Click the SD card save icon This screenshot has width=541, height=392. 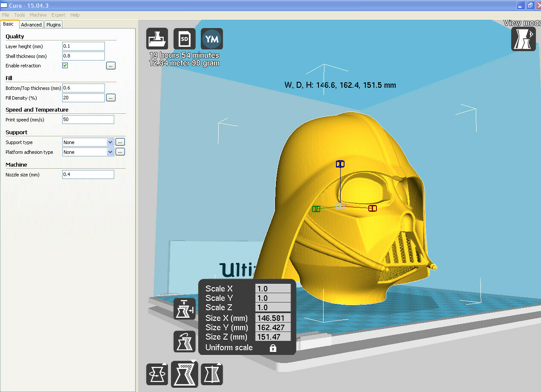pyautogui.click(x=184, y=39)
